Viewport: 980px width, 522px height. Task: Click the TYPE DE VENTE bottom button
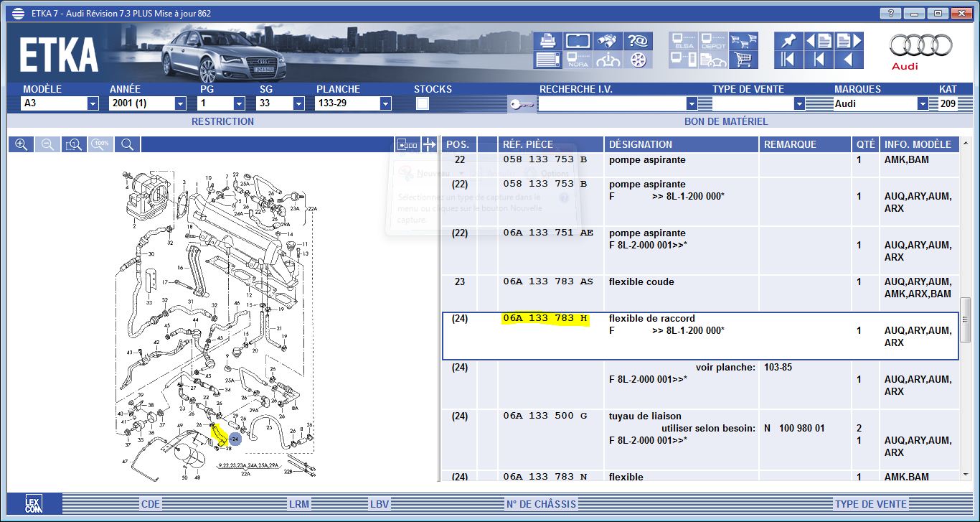(870, 504)
